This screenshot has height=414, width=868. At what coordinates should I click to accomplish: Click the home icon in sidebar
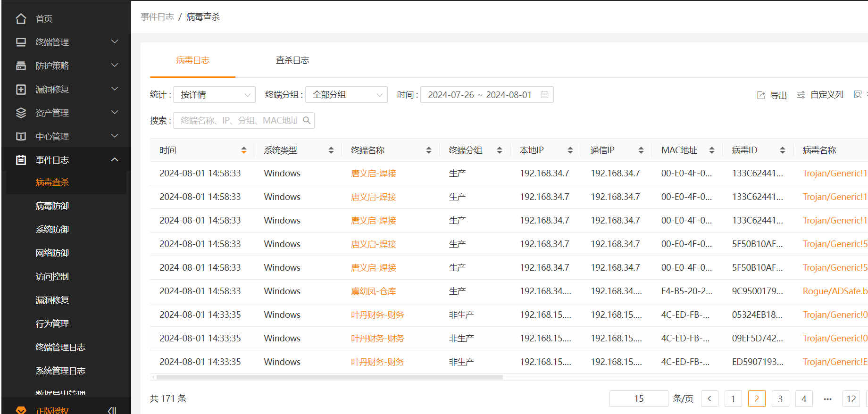[21, 18]
